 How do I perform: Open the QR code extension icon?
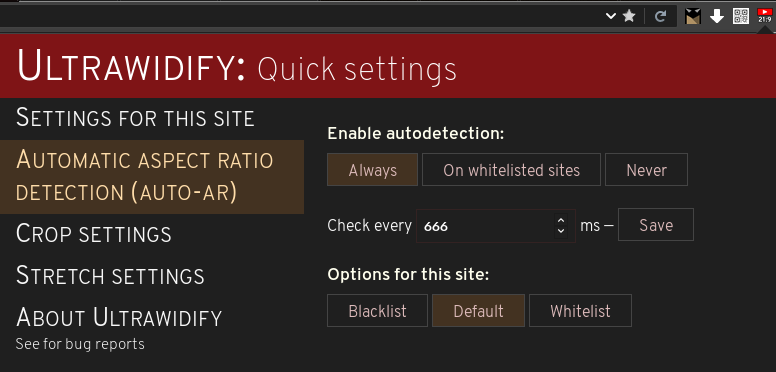click(740, 16)
